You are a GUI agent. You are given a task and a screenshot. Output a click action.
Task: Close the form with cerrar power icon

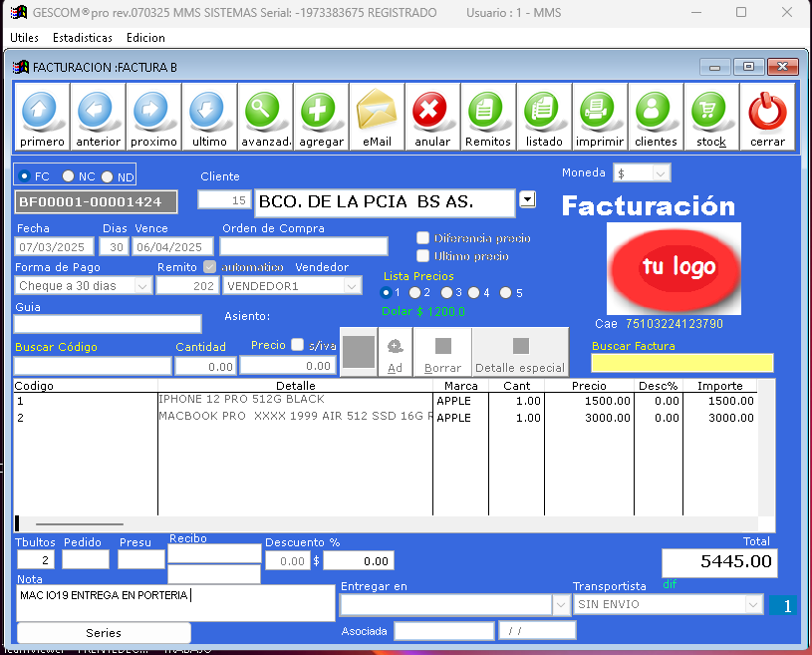(x=767, y=117)
